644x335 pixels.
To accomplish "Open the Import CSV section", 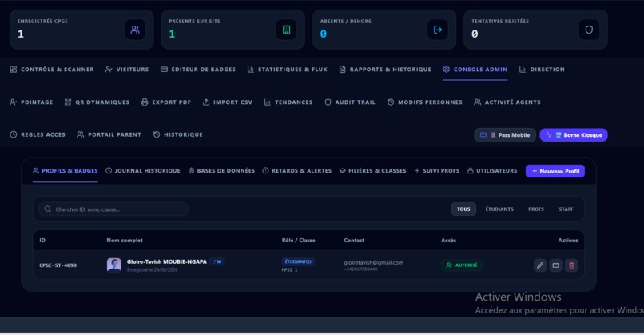I will pos(228,102).
